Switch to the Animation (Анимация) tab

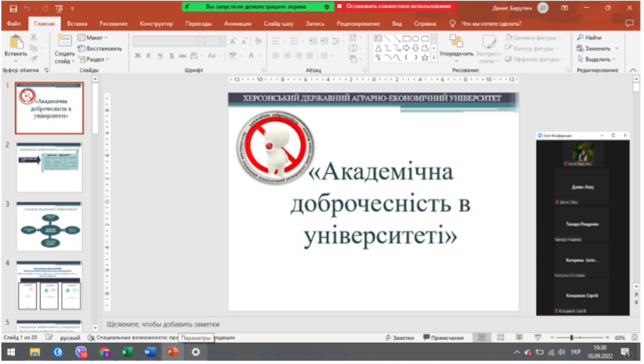pyautogui.click(x=237, y=23)
